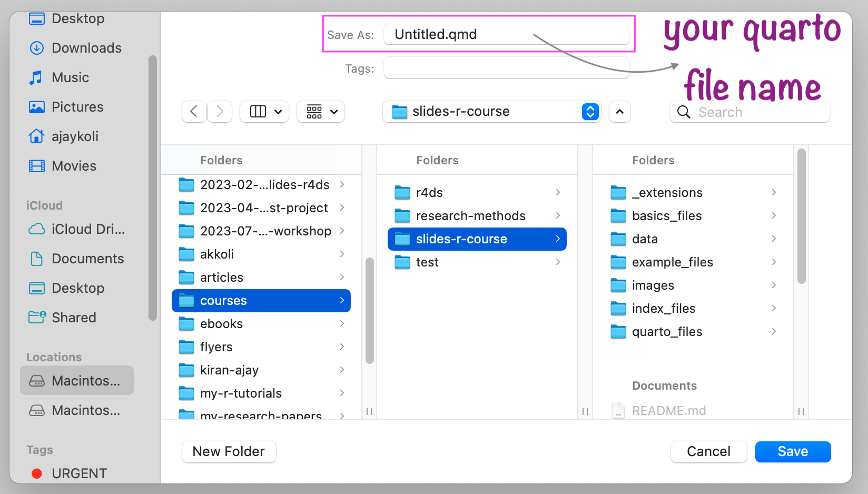Select the research-methods folder
The image size is (868, 494).
[x=470, y=216]
